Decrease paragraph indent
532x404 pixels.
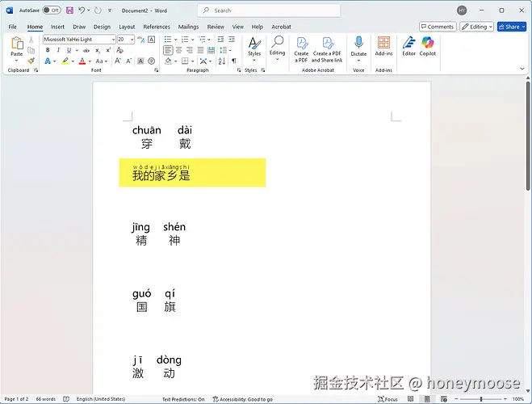221,40
